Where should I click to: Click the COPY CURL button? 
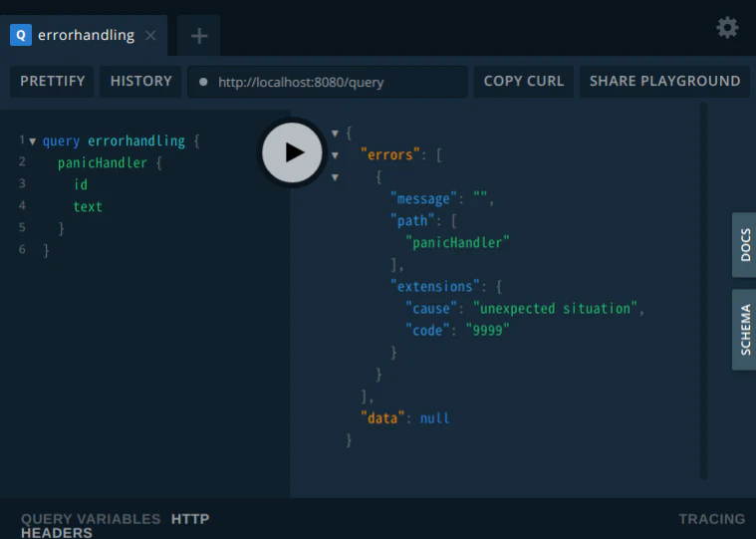(x=524, y=81)
